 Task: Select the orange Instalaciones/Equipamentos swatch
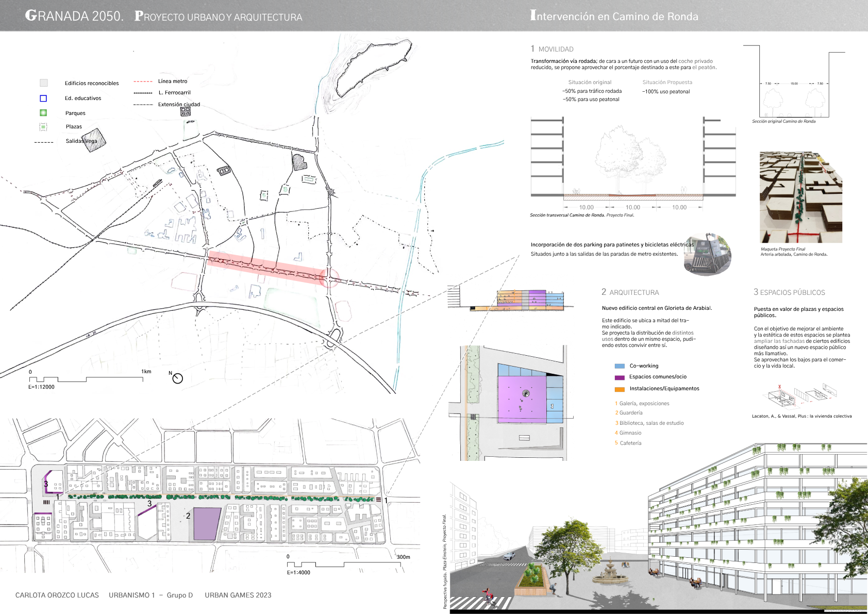tap(620, 389)
